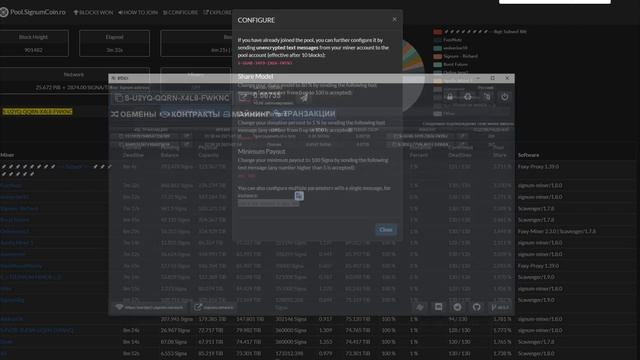Screen dimensions: 640x360
Task: Click the Elapsed time info card
Action: click(114, 43)
